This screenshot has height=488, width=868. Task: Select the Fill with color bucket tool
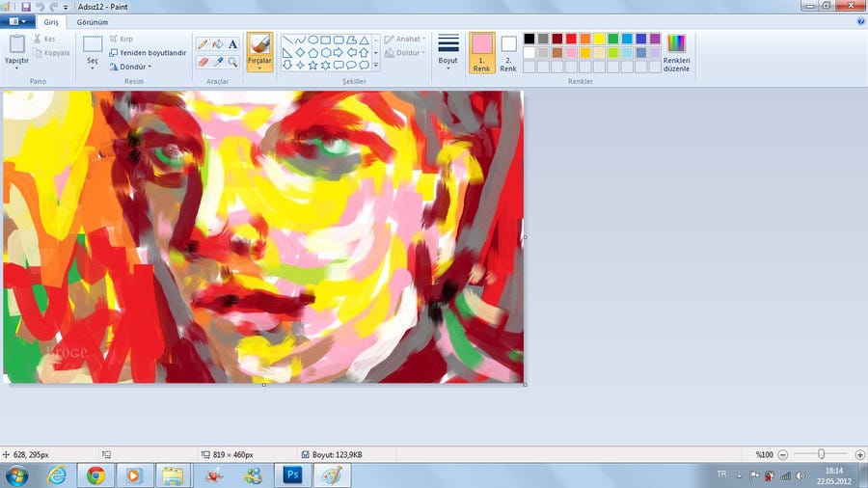(x=218, y=44)
